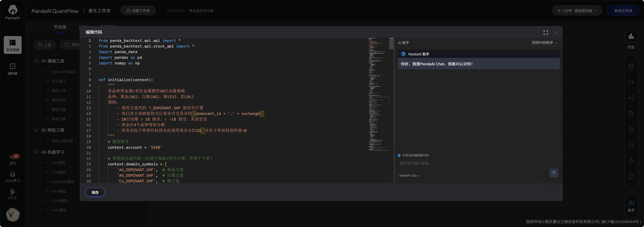Switch to the 节点库 tab
The height and width of the screenshot is (227, 644).
coord(60,27)
